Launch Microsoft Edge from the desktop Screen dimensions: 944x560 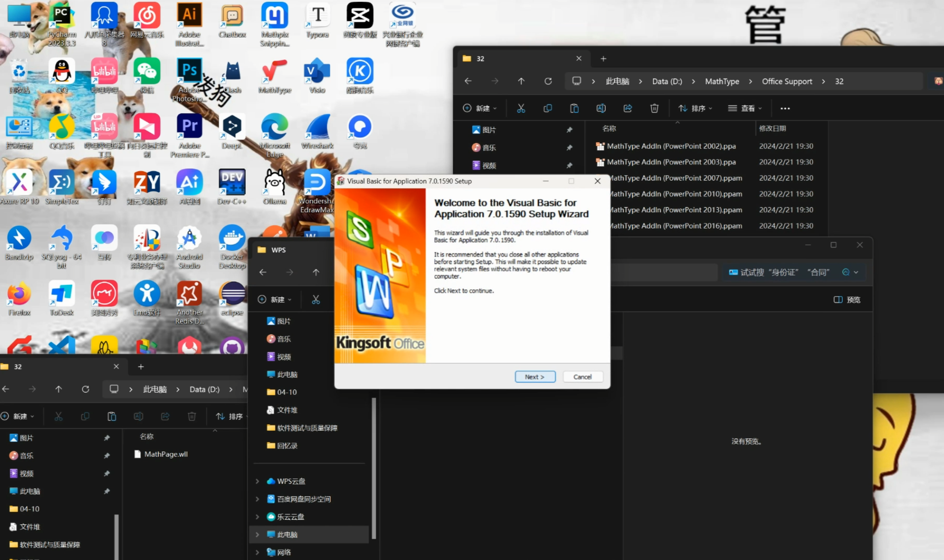[x=275, y=136]
